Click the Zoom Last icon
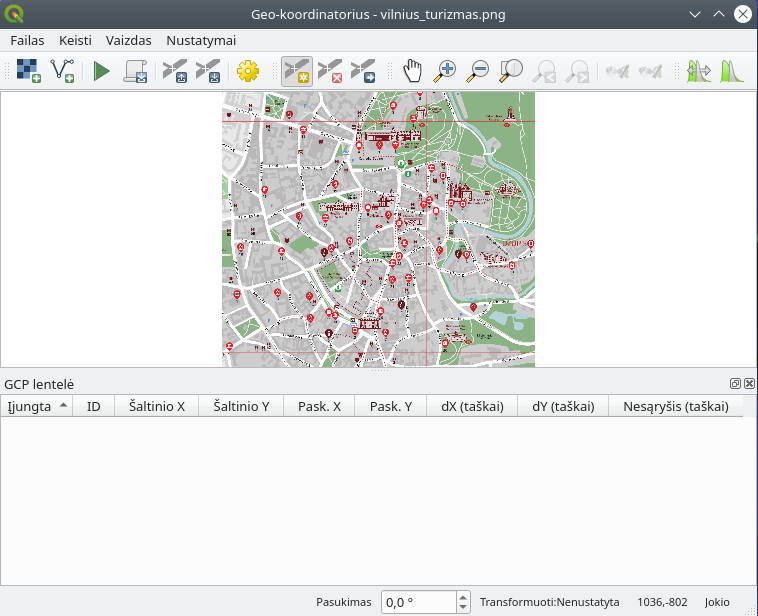This screenshot has width=758, height=616. pos(544,71)
